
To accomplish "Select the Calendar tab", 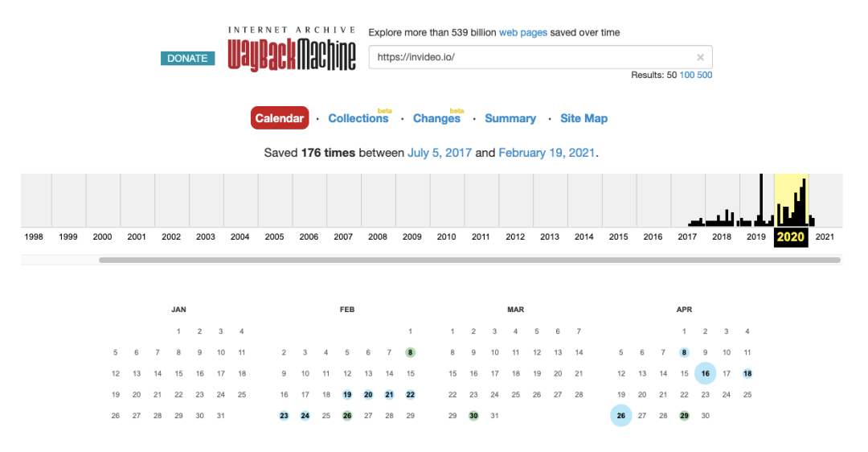I will tap(280, 118).
